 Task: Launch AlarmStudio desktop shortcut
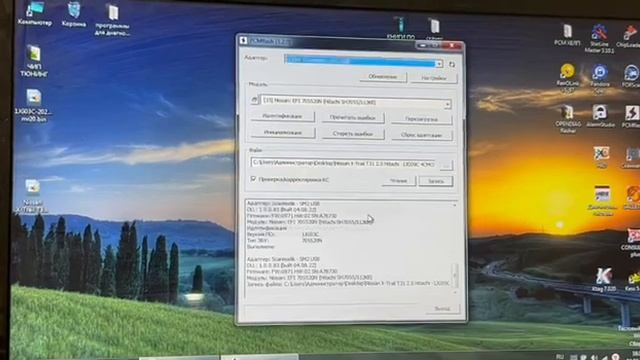[600, 116]
